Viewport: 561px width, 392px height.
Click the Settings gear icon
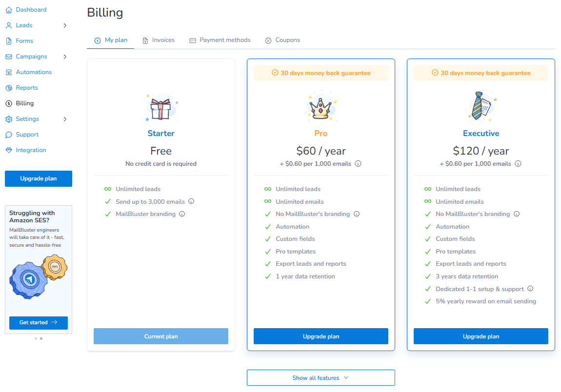click(x=9, y=119)
